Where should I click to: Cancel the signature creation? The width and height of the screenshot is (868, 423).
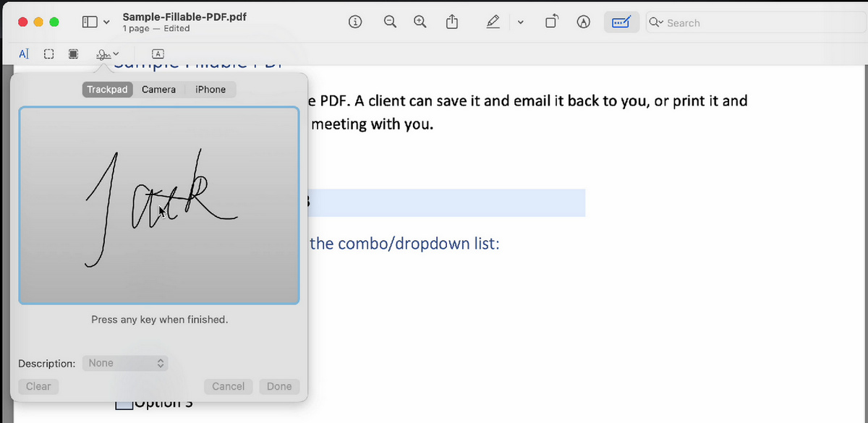coord(229,386)
